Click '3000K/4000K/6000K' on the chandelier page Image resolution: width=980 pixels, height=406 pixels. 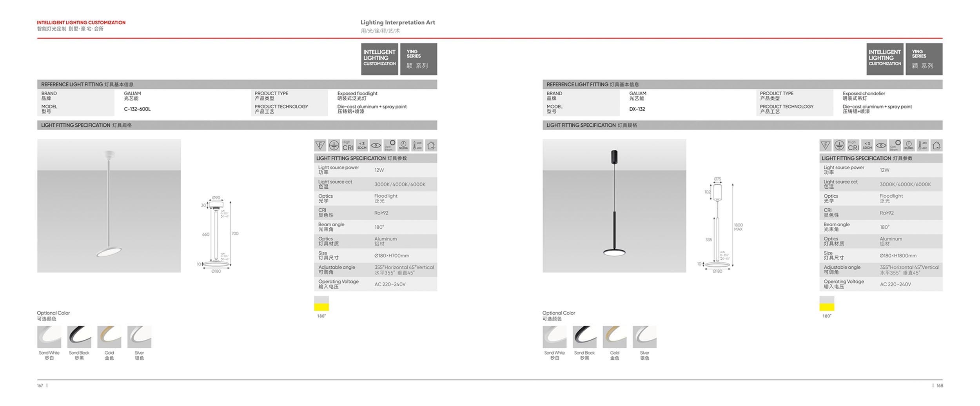pos(905,184)
